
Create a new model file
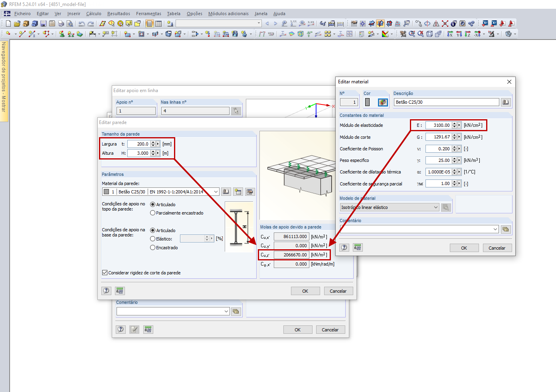(8, 24)
